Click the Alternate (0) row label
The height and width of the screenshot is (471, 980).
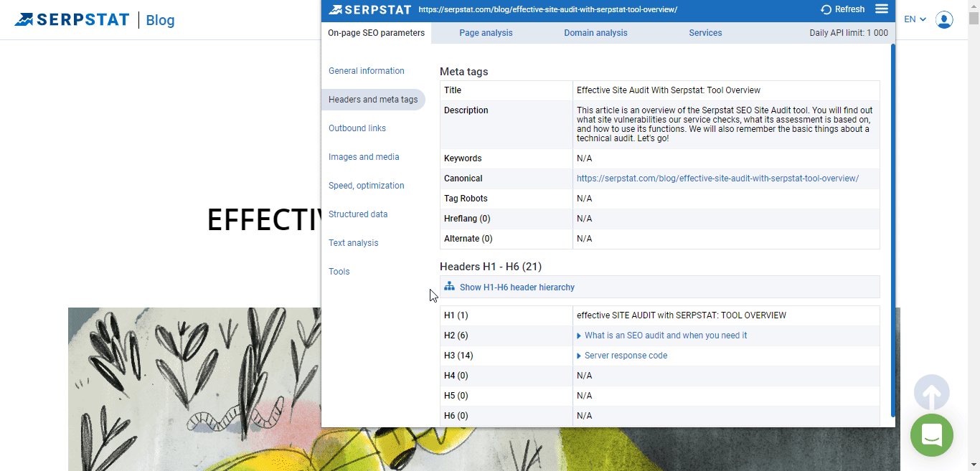coord(468,239)
